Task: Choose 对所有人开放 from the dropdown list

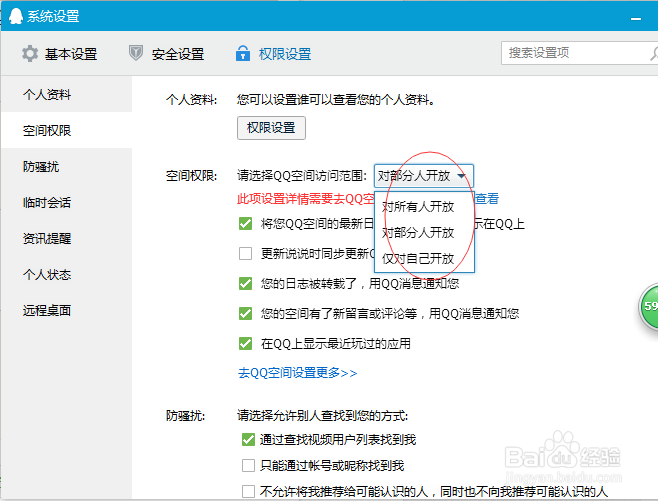Action: coord(424,206)
